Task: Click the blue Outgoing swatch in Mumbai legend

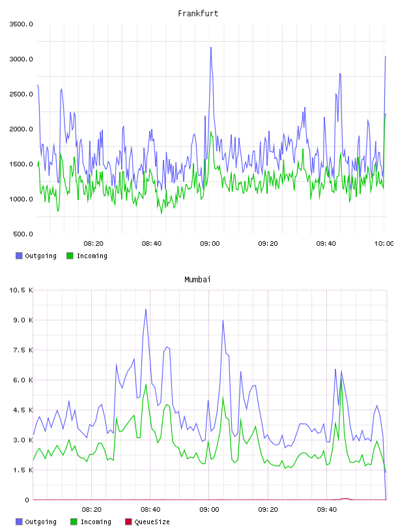Action: (19, 522)
